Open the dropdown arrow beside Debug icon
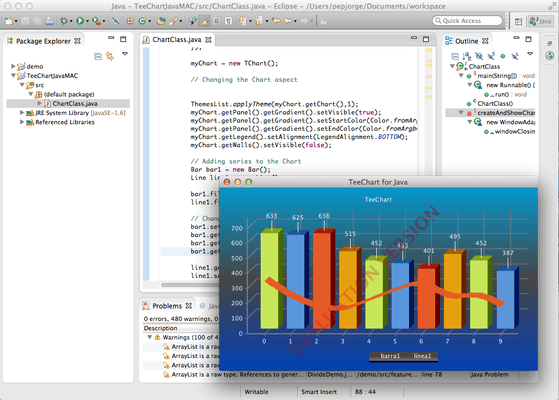This screenshot has width=559, height=400. [x=71, y=21]
